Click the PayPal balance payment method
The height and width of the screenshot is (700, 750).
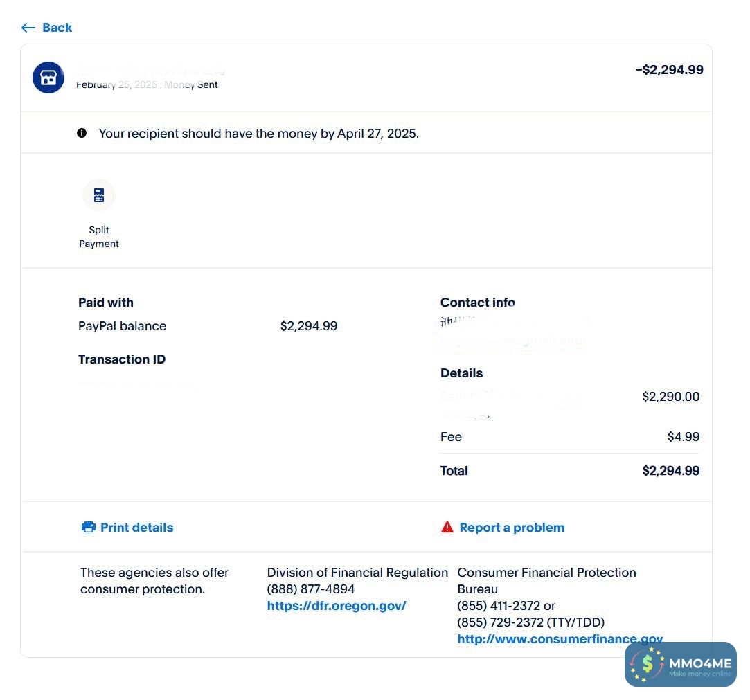[x=123, y=326]
